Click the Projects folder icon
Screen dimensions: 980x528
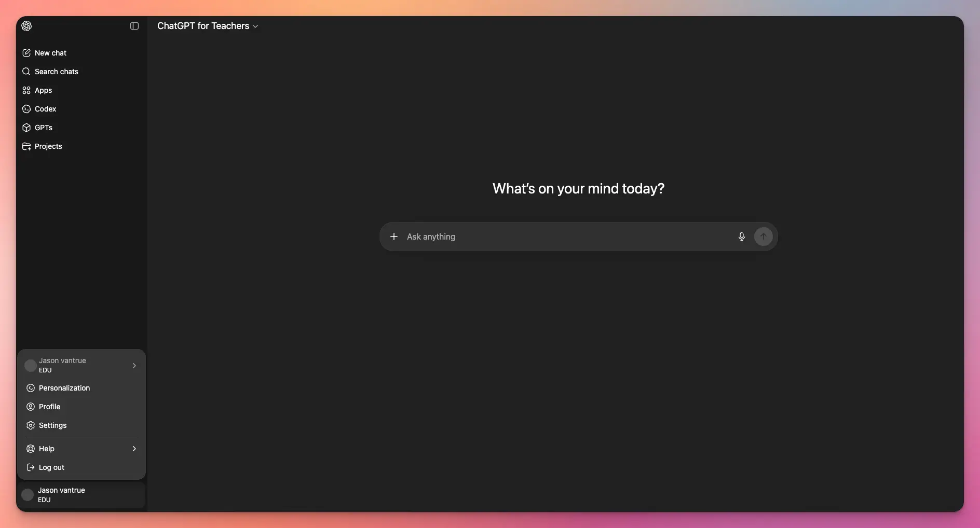pos(26,146)
